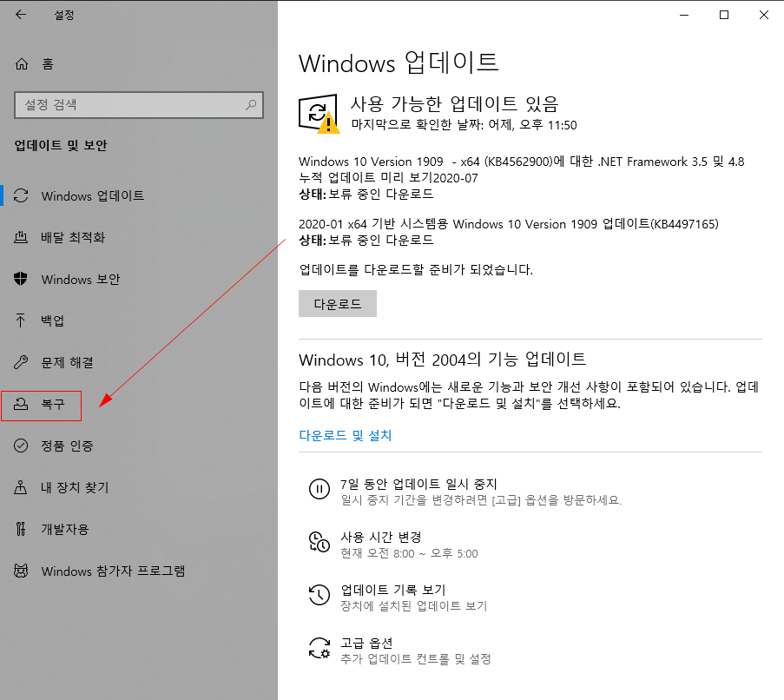Click the clock icon for 사용 시간 변경
This screenshot has height=700, width=784.
(x=319, y=542)
